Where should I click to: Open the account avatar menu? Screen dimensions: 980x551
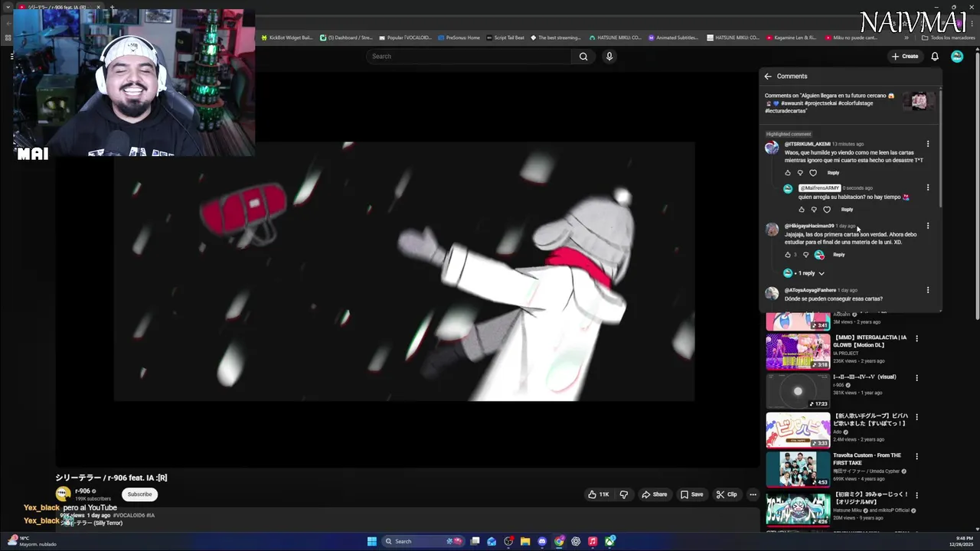click(957, 56)
